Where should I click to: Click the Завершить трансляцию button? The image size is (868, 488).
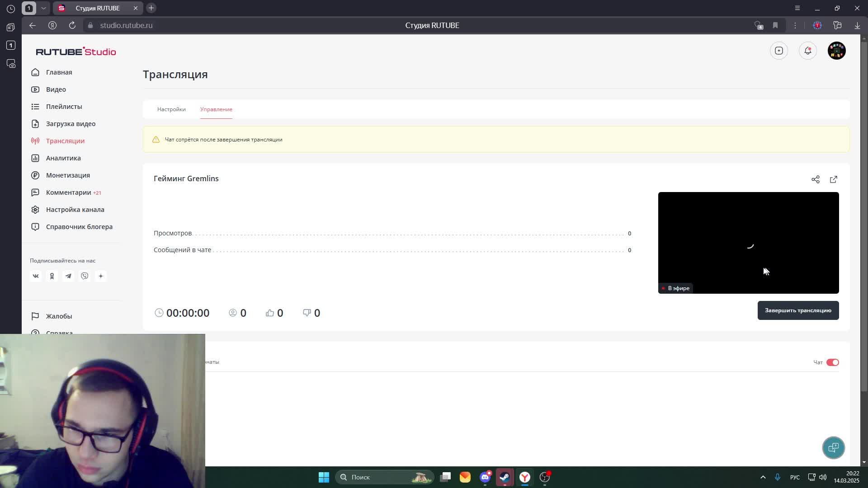(x=797, y=310)
